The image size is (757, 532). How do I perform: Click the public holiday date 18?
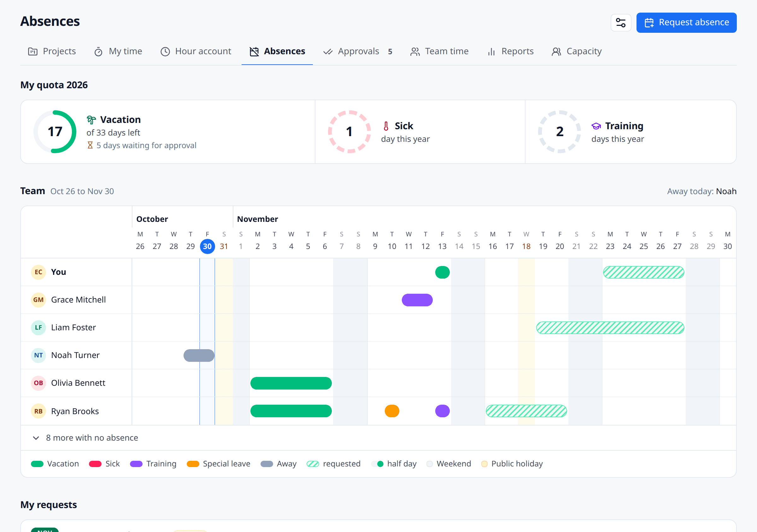pos(526,246)
